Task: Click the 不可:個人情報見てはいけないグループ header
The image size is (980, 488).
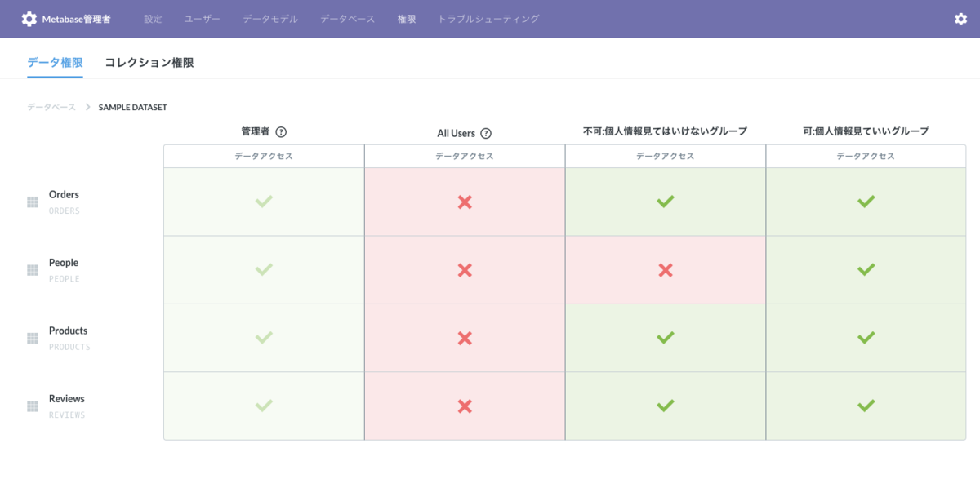Action: coord(666,131)
